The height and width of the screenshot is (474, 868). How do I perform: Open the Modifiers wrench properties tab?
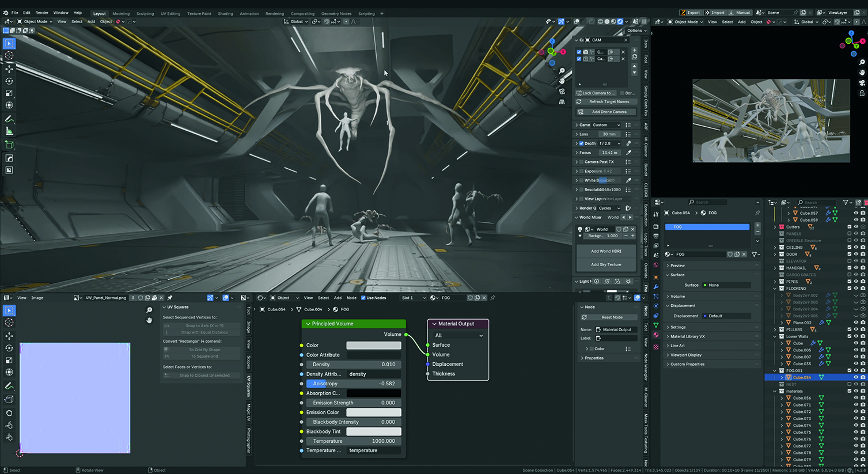[x=656, y=287]
